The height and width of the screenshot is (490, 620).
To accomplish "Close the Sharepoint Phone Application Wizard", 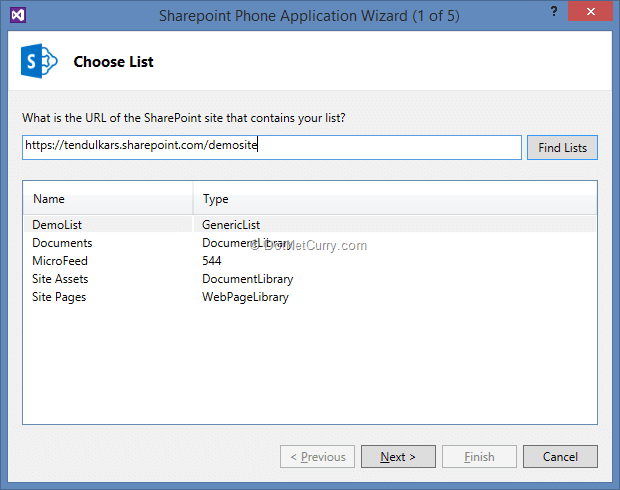I will (591, 11).
